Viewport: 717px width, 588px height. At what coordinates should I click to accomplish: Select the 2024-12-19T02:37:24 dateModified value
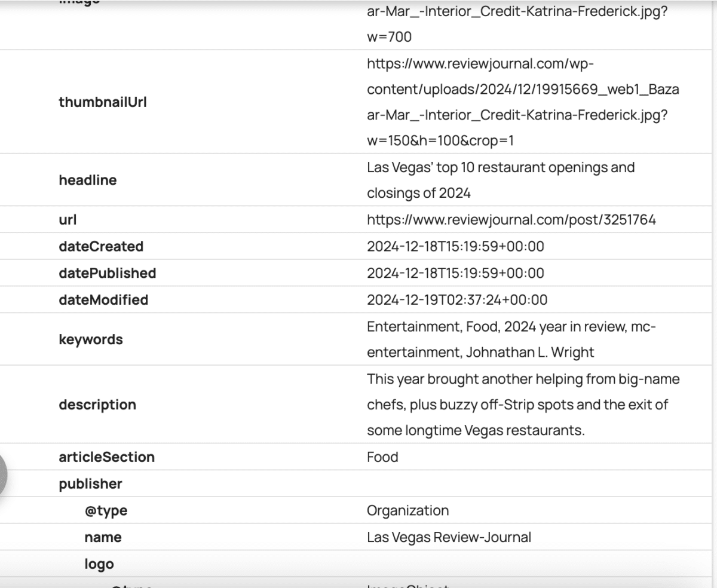pyautogui.click(x=457, y=299)
